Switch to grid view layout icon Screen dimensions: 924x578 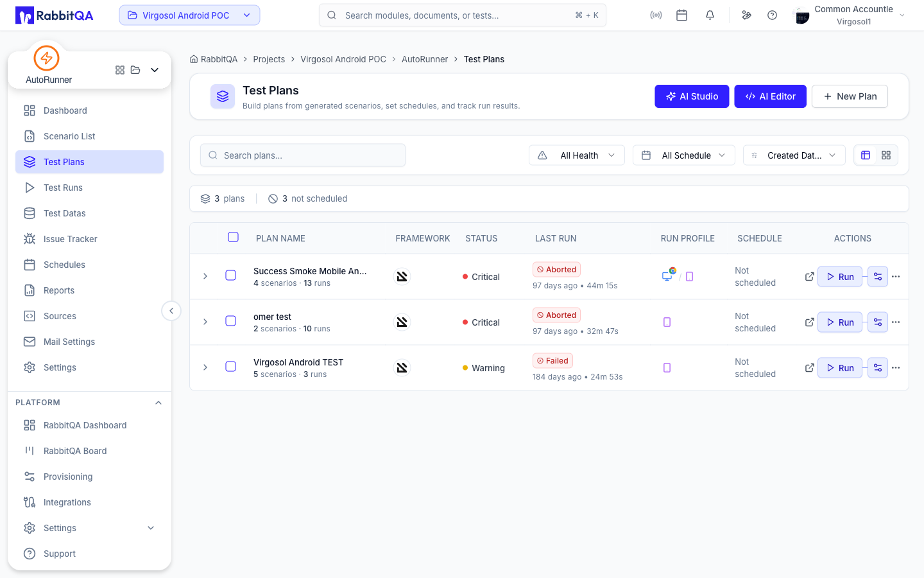tap(886, 155)
